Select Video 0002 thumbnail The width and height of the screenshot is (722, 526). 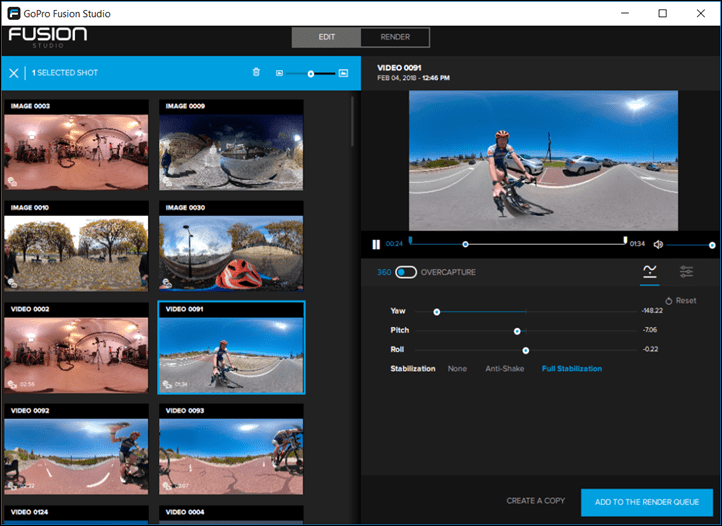[76, 348]
